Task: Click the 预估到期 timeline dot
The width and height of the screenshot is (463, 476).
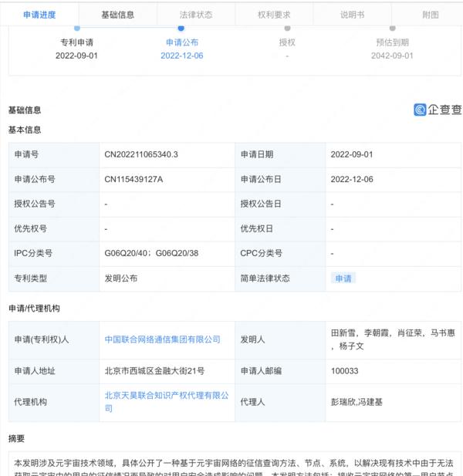Action: (392, 29)
